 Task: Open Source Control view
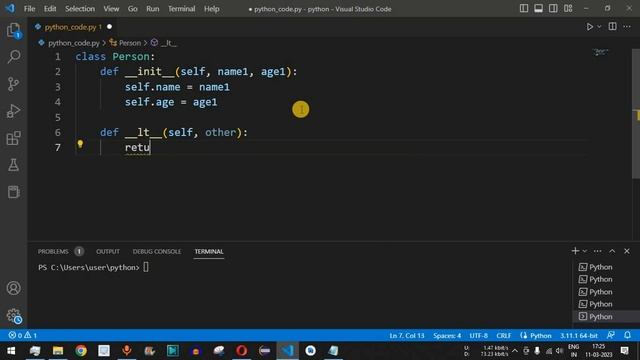(13, 84)
